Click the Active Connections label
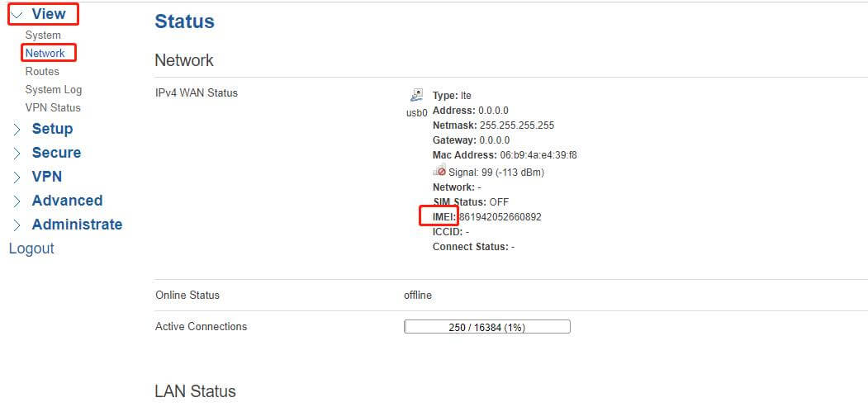 click(x=201, y=327)
